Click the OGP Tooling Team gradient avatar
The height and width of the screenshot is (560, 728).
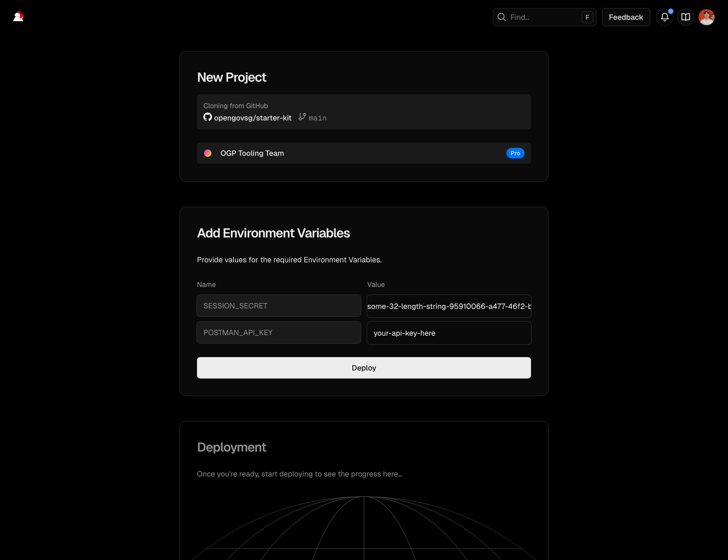208,153
